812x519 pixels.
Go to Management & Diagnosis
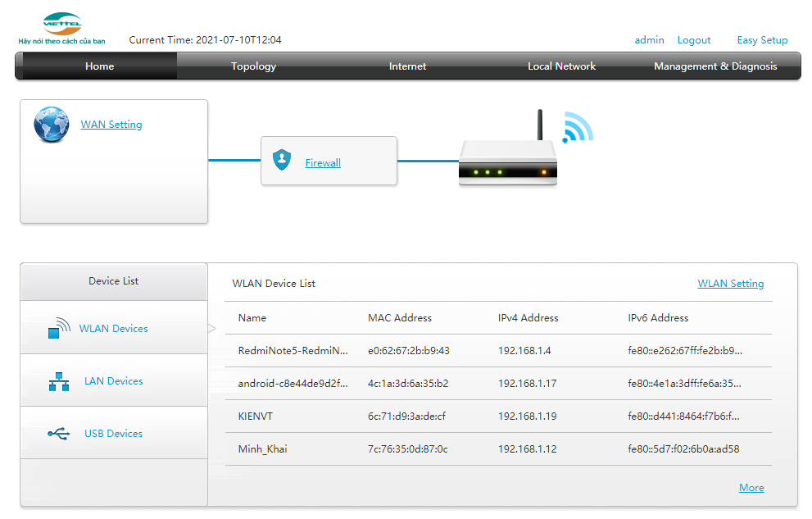(715, 66)
